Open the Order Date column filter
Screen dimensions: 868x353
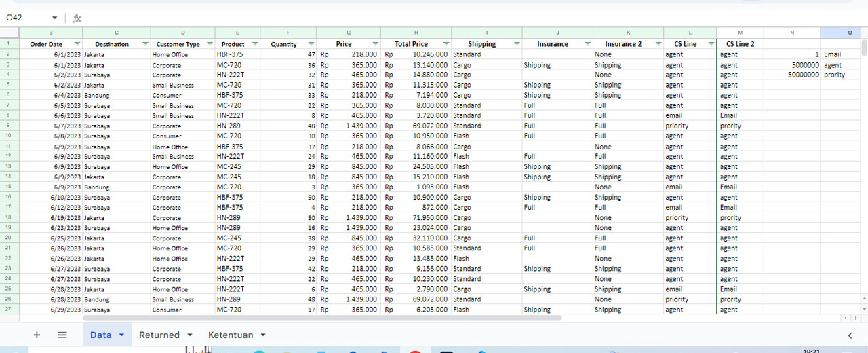tap(77, 44)
